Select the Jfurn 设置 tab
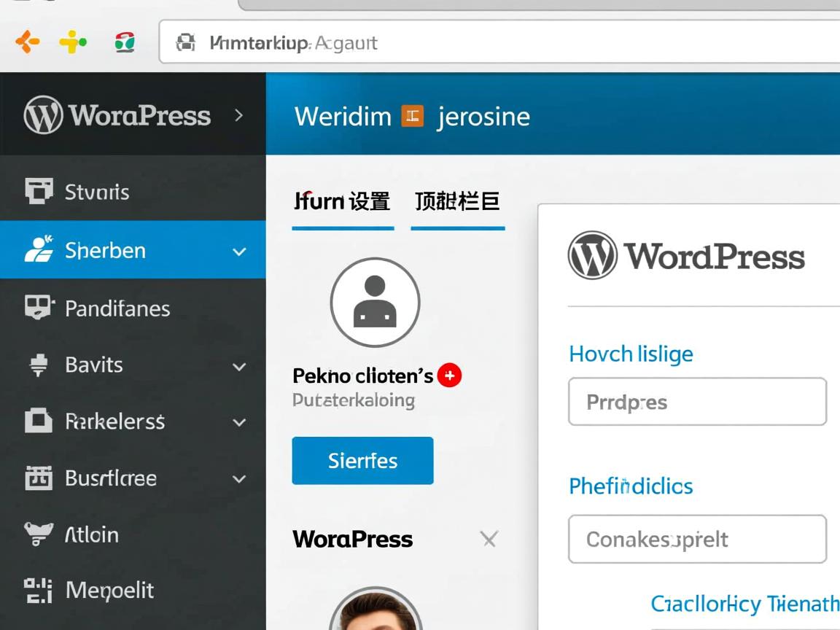The width and height of the screenshot is (840, 630). (343, 201)
